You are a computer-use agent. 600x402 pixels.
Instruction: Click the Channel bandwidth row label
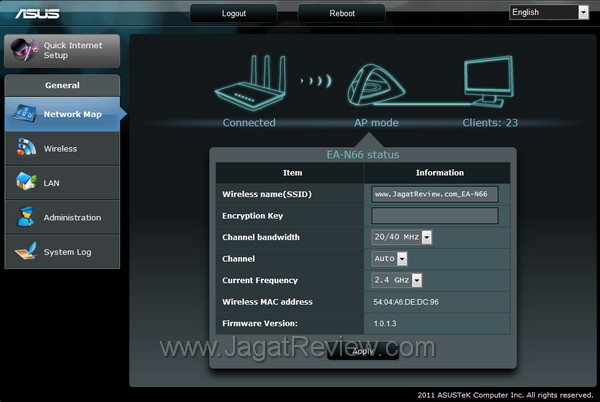coord(261,237)
